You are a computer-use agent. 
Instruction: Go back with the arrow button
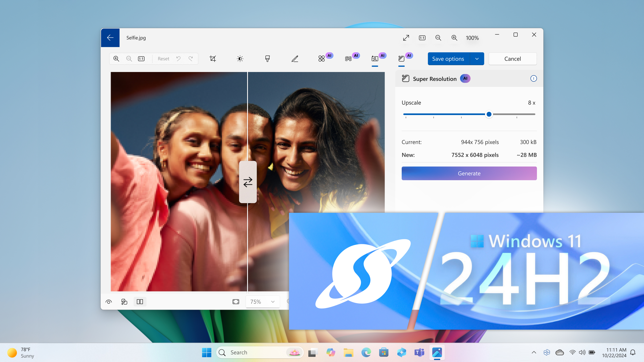pos(110,38)
